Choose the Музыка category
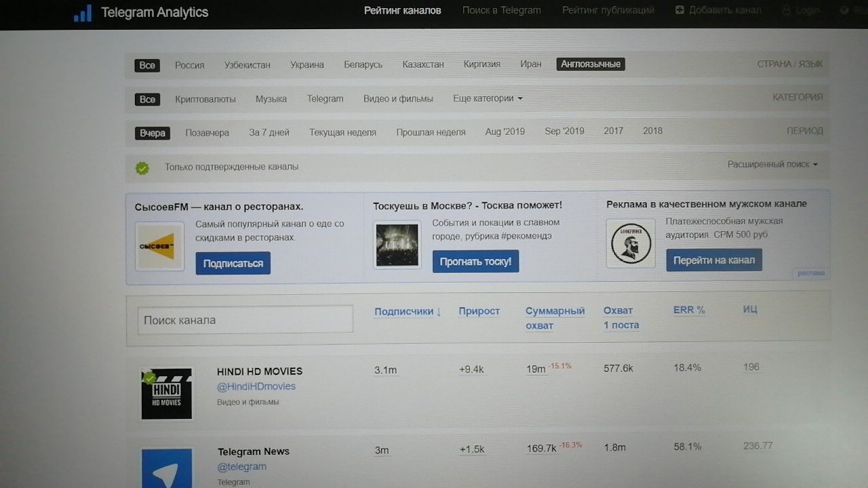Image resolution: width=868 pixels, height=488 pixels. pyautogui.click(x=271, y=99)
